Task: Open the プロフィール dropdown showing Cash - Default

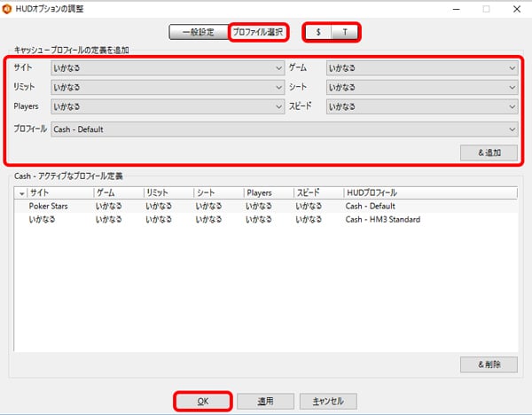Action: click(x=284, y=129)
